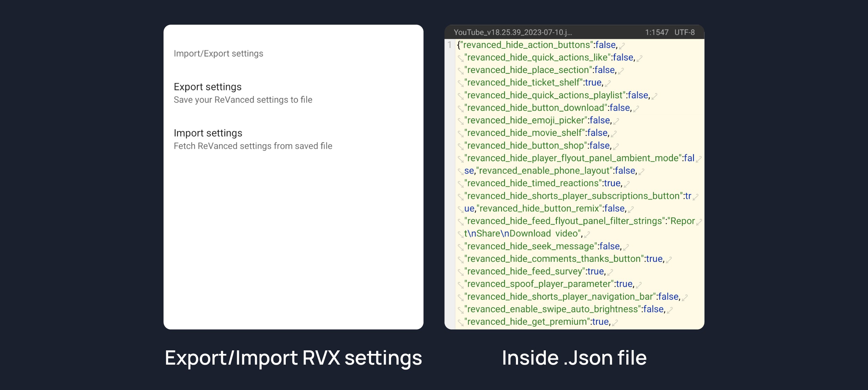Image resolution: width=868 pixels, height=390 pixels.
Task: Click wrap arrow after revanced_hide_action_buttons line
Action: point(622,46)
